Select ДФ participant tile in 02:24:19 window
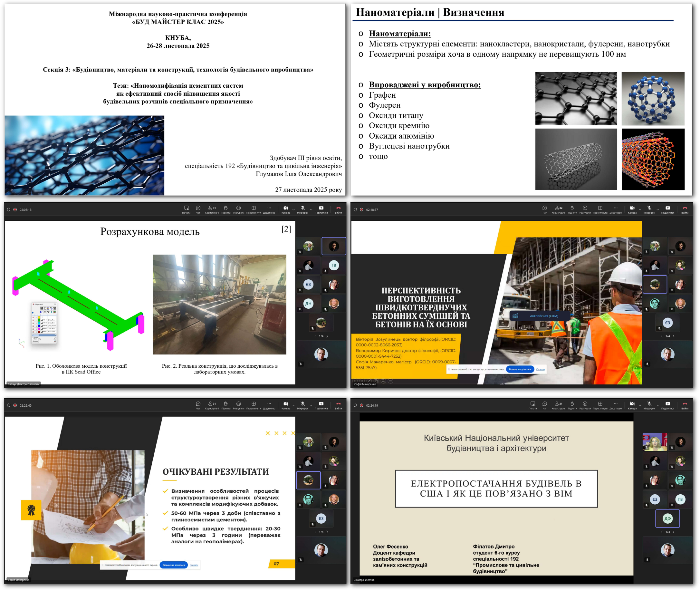The width and height of the screenshot is (700, 591). pos(667,518)
